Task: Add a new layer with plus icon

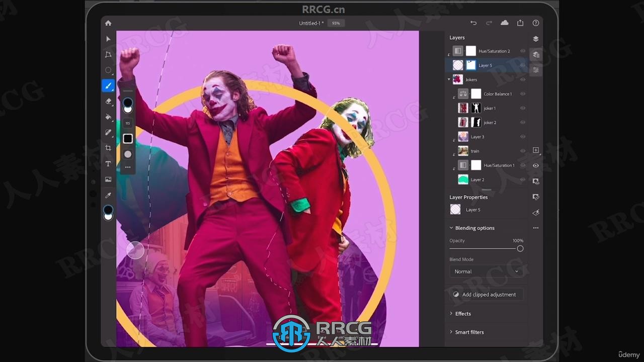Action: [536, 150]
